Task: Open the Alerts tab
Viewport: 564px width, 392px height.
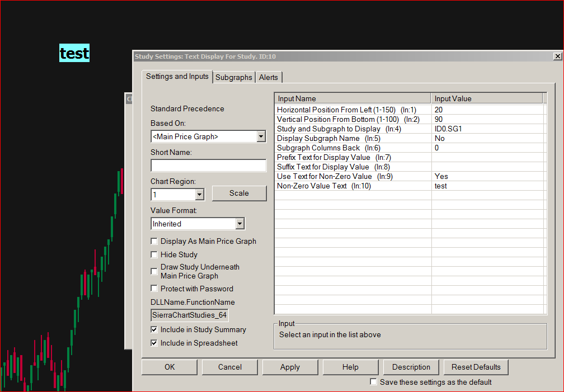Action: (268, 77)
